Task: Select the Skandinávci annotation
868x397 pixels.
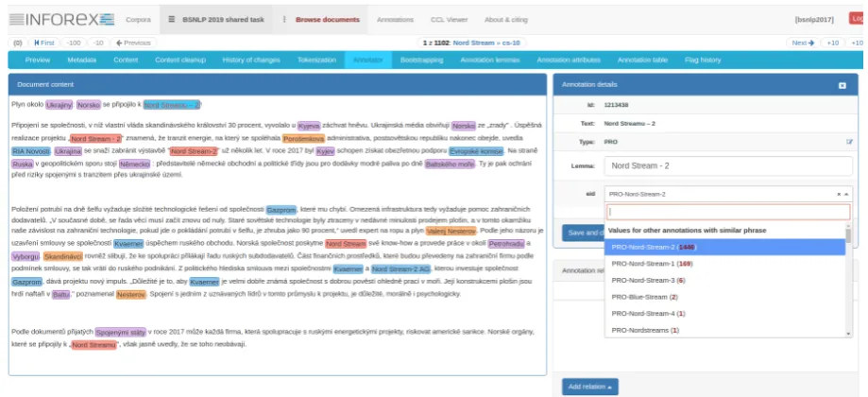Action: pyautogui.click(x=63, y=257)
